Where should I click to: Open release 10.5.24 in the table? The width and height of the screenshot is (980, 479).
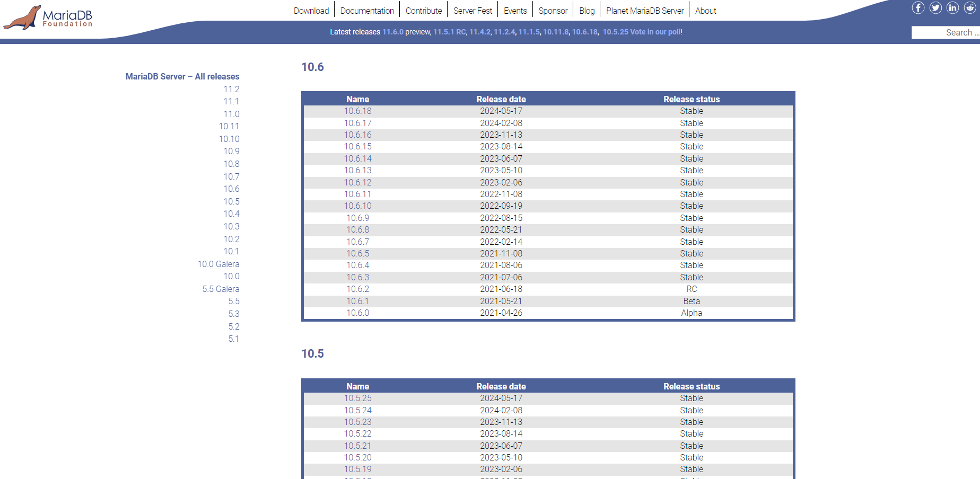pyautogui.click(x=358, y=410)
